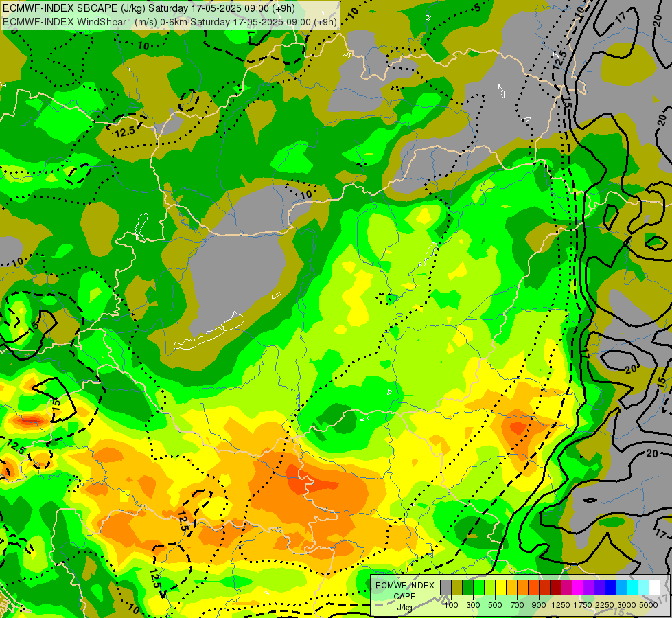Click the bright green legend swatch

coord(478,587)
